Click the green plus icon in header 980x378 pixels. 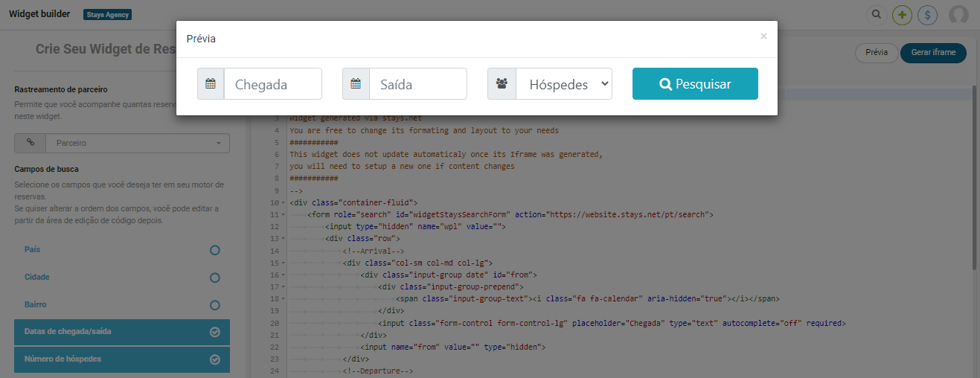902,15
